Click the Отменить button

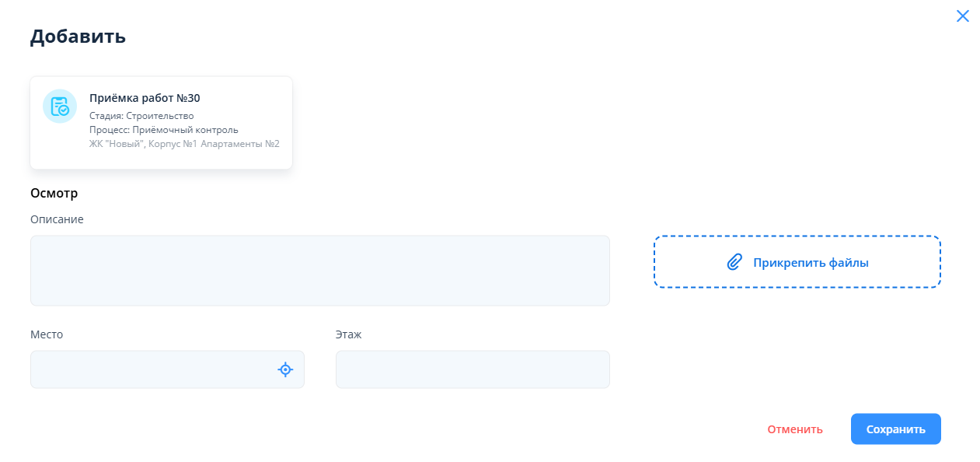pyautogui.click(x=794, y=429)
